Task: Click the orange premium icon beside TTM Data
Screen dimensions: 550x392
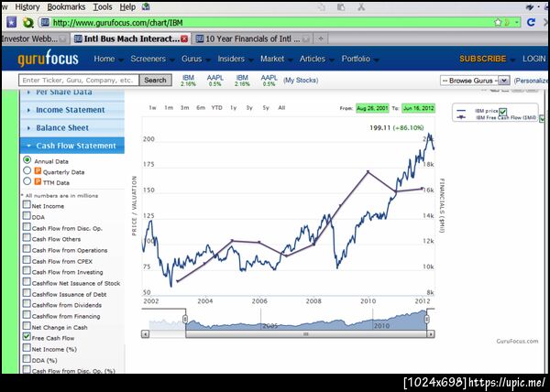Action: point(38,181)
